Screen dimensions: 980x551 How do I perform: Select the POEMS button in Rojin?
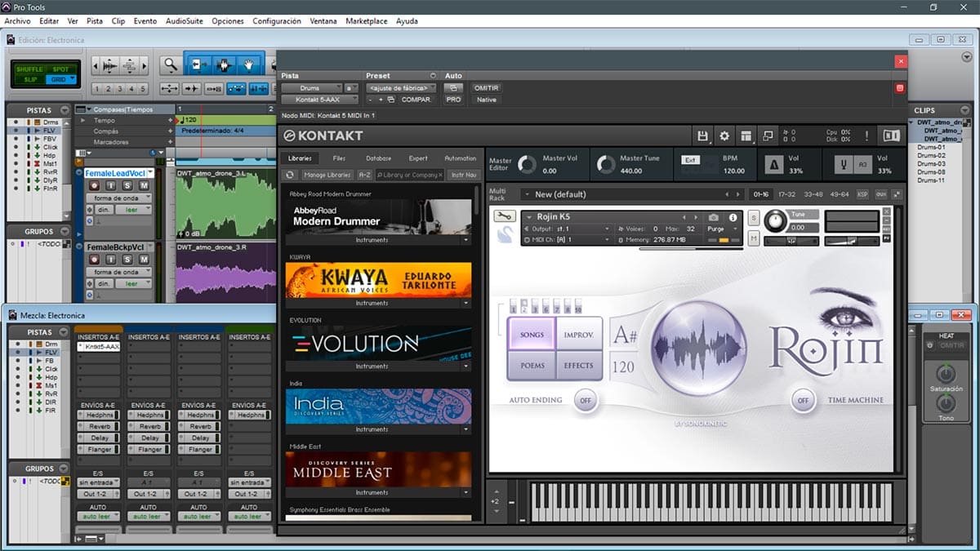[532, 365]
